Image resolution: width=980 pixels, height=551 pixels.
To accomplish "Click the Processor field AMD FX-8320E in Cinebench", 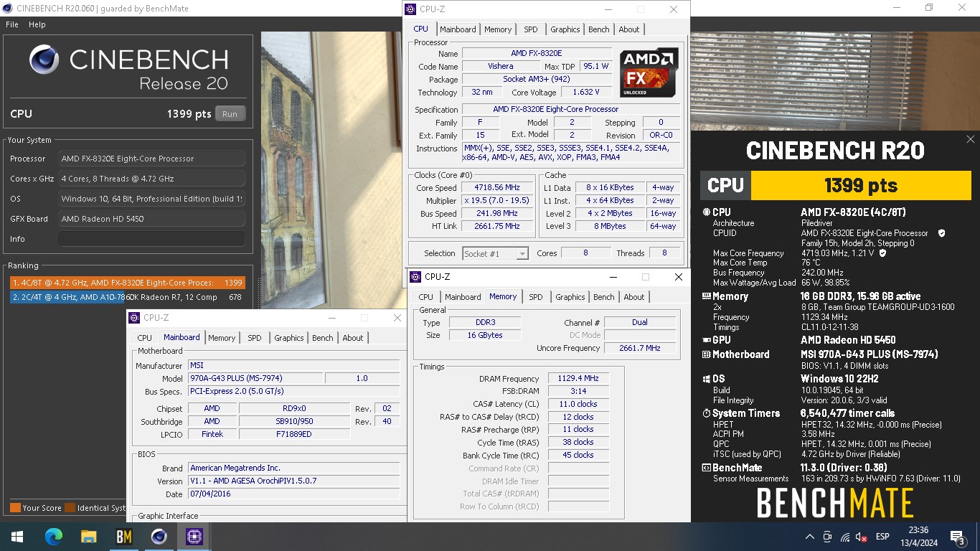I will pos(151,159).
